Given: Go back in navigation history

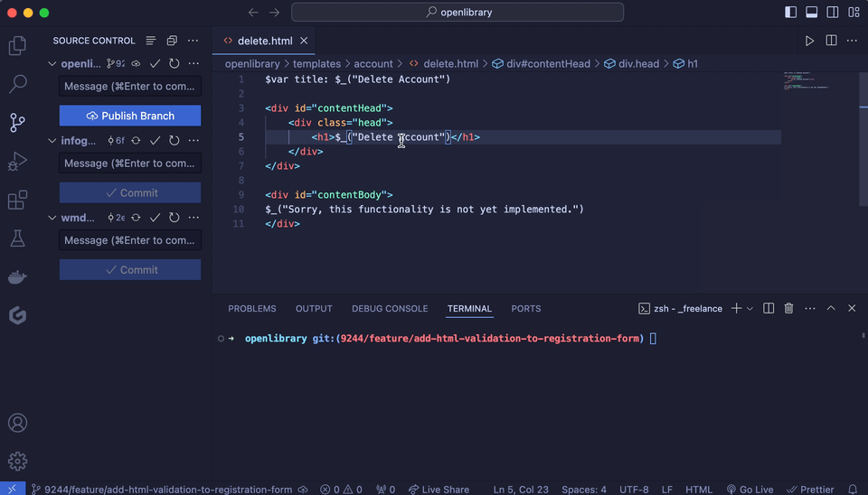Looking at the screenshot, I should click(253, 12).
